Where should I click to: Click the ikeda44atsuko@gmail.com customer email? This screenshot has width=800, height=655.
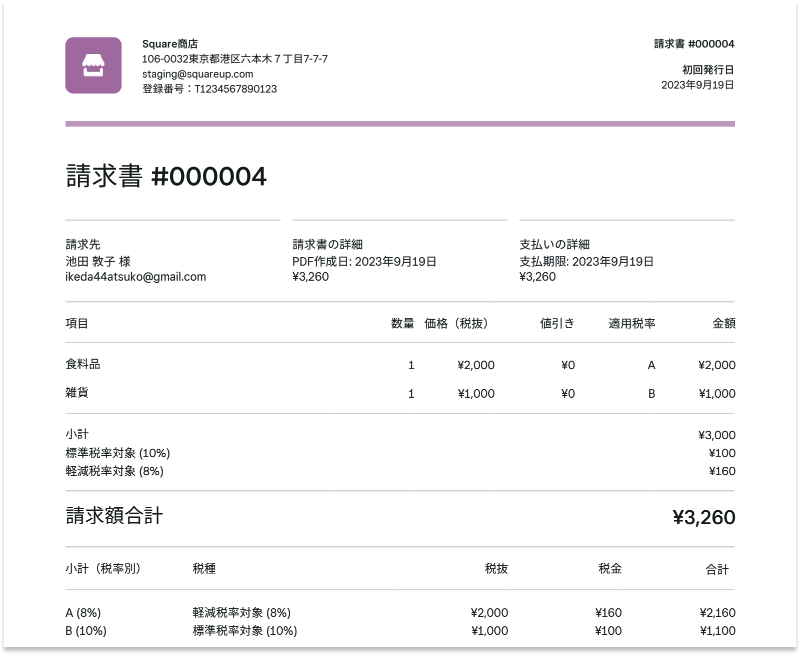(x=135, y=277)
